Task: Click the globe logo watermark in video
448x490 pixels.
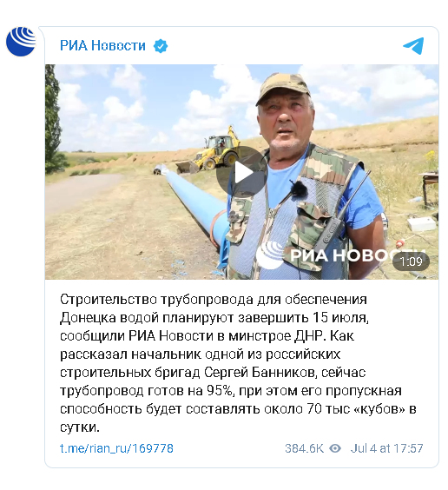Action: point(269,255)
